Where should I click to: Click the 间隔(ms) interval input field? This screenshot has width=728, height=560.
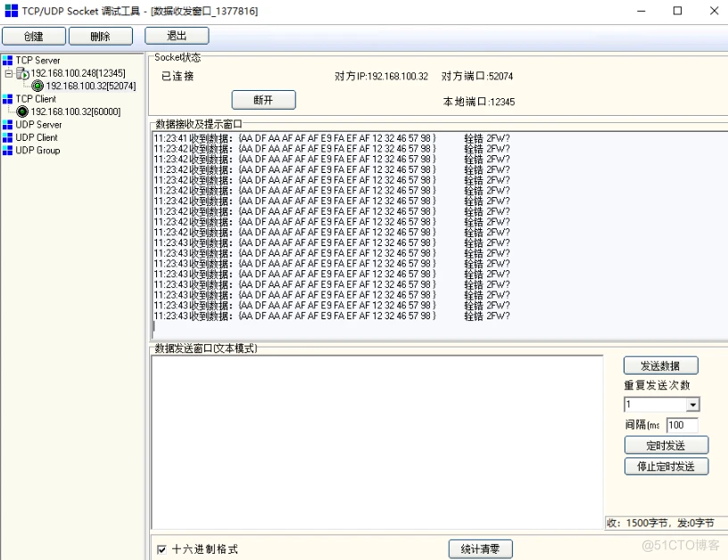point(682,425)
